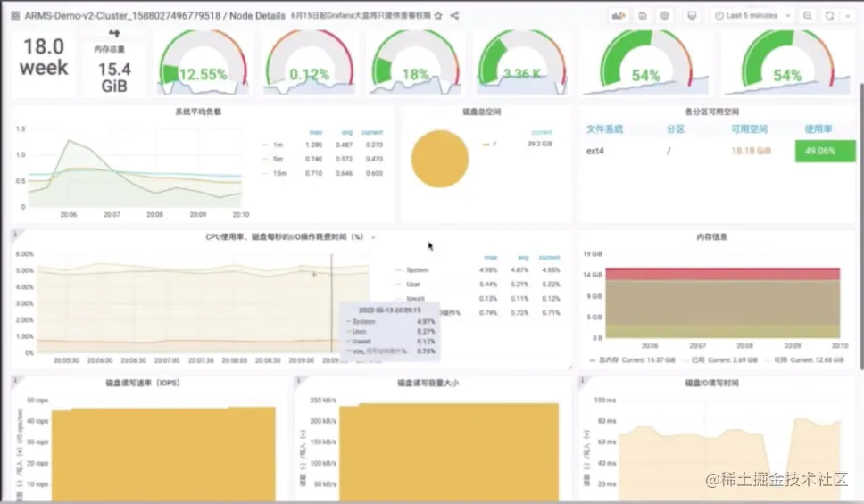The width and height of the screenshot is (864, 504).
Task: Star the Node Details dashboard
Action: click(438, 15)
